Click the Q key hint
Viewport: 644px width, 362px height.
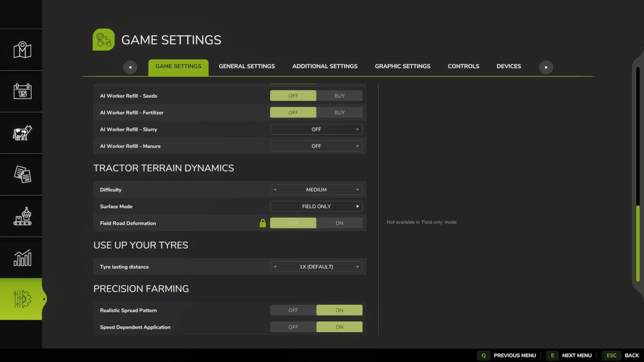tap(484, 355)
